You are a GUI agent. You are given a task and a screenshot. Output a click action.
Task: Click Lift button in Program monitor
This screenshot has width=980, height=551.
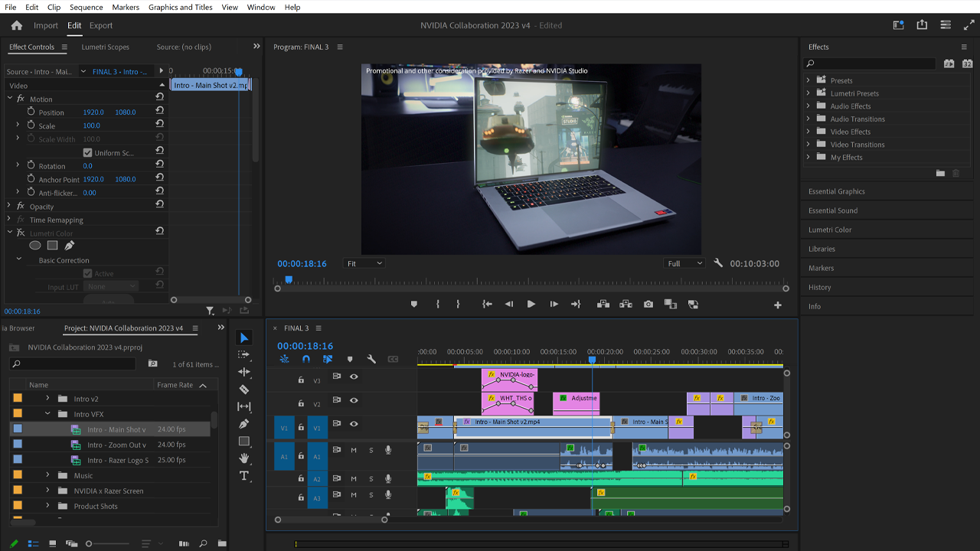click(603, 304)
